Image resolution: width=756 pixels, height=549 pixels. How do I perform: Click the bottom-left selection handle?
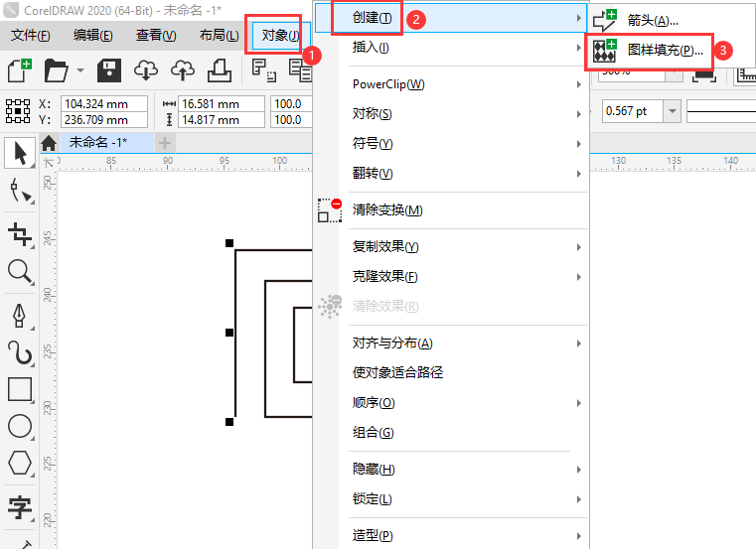point(229,422)
